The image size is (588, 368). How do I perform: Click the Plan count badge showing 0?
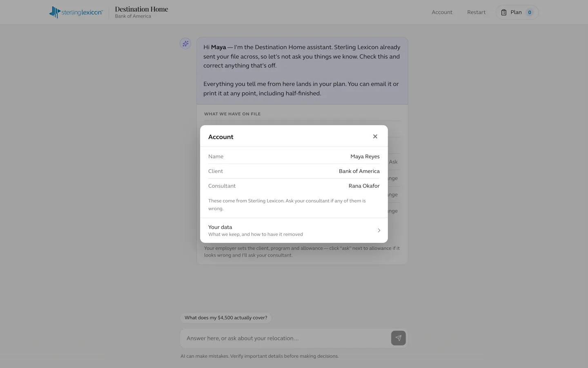[x=530, y=12]
